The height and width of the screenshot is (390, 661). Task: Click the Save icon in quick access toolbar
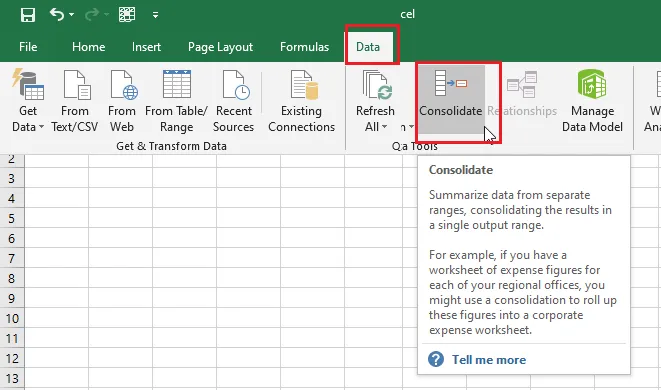pyautogui.click(x=28, y=15)
